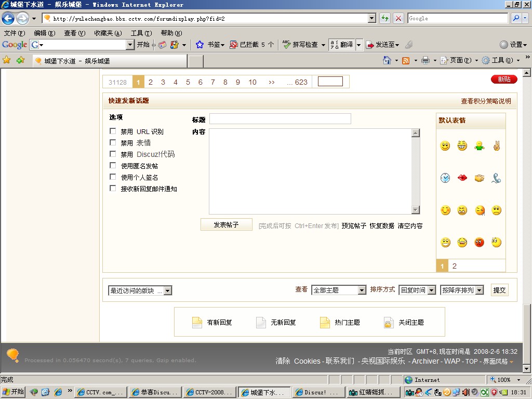
Task: Enable the 禁用 URL 识别 checkbox
Action: click(x=113, y=131)
